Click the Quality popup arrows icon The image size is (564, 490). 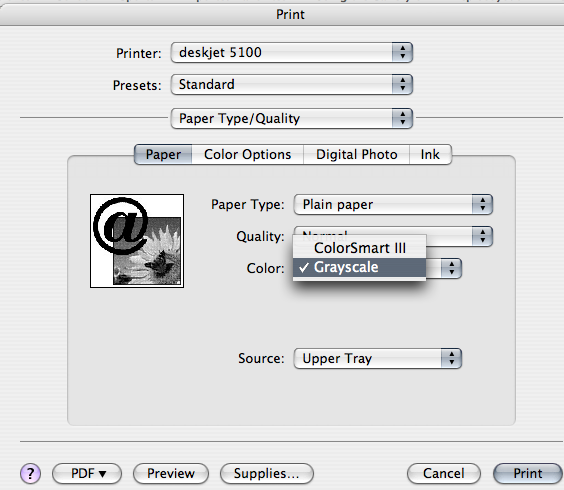(482, 236)
